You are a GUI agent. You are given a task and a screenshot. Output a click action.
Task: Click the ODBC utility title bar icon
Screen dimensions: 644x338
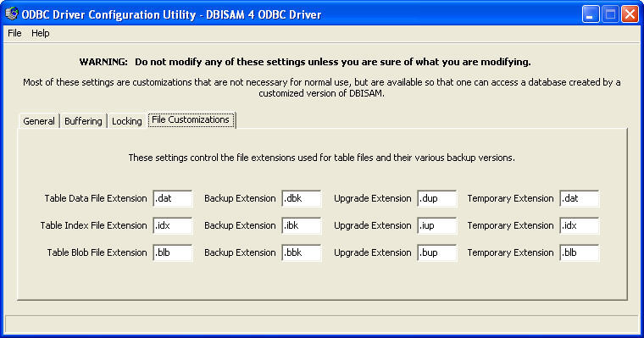point(12,14)
